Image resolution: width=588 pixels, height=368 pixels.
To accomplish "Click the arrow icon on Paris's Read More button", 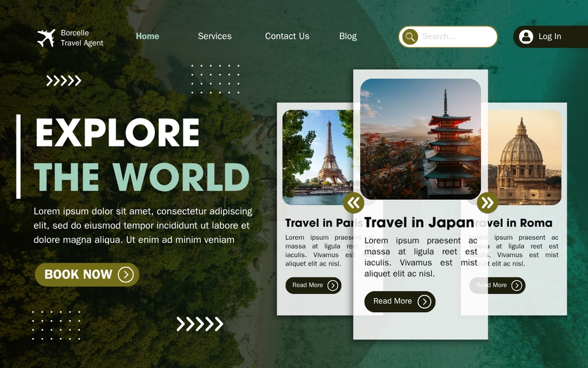I will click(333, 285).
